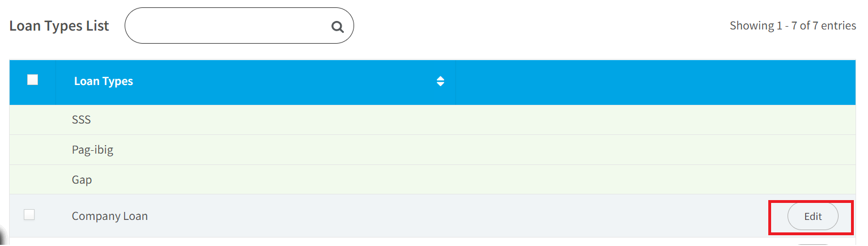Select the SSS loan type row
868x246 pixels.
(432, 120)
